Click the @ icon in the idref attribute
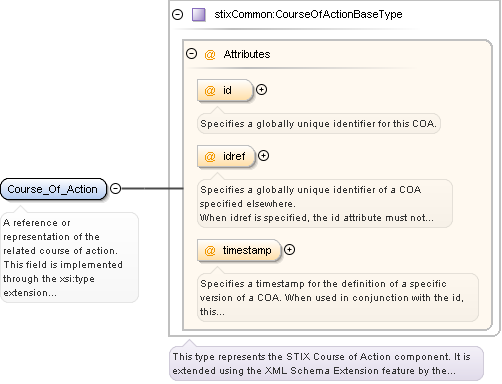Viewport: 502px width, 384px height. tap(210, 156)
